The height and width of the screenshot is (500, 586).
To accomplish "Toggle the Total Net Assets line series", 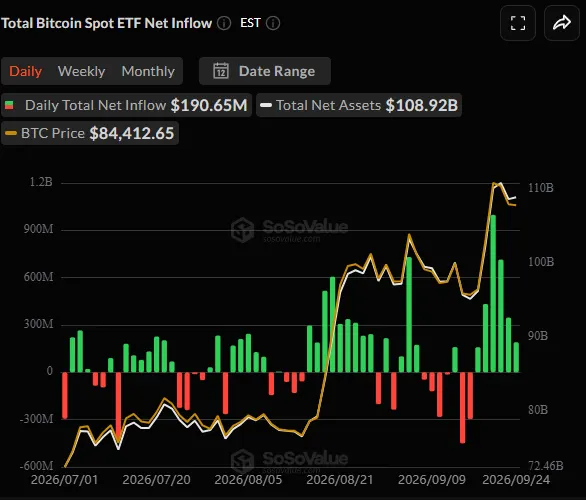I will pos(359,105).
